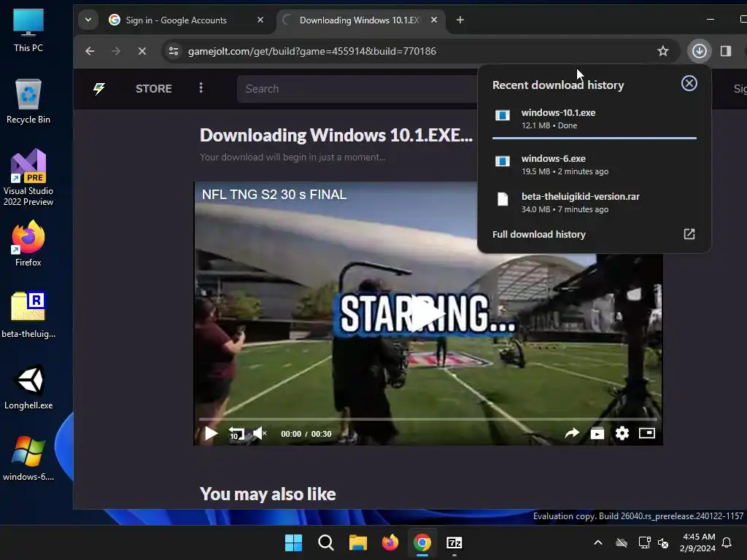View site information icon in address bar
747x560 pixels.
point(174,51)
